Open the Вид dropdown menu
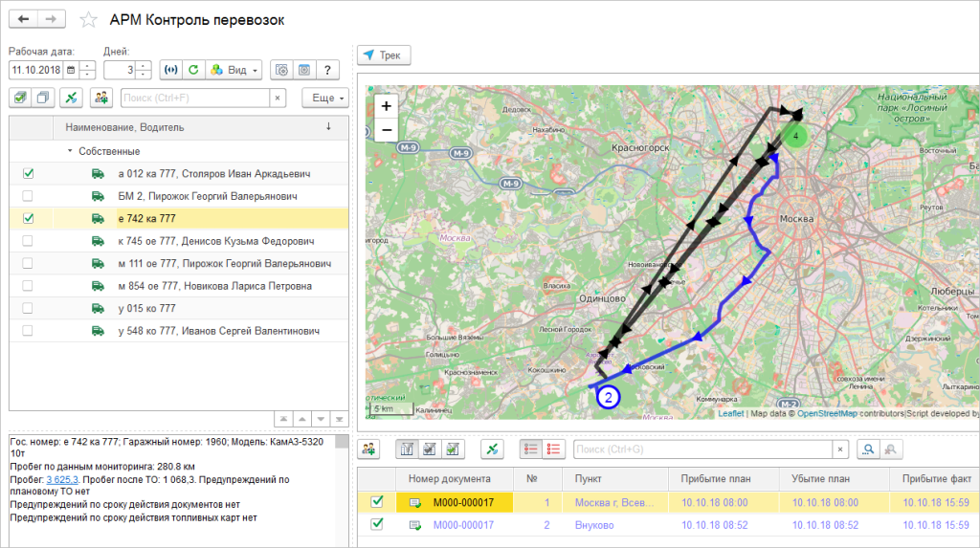The image size is (980, 548). tap(234, 70)
